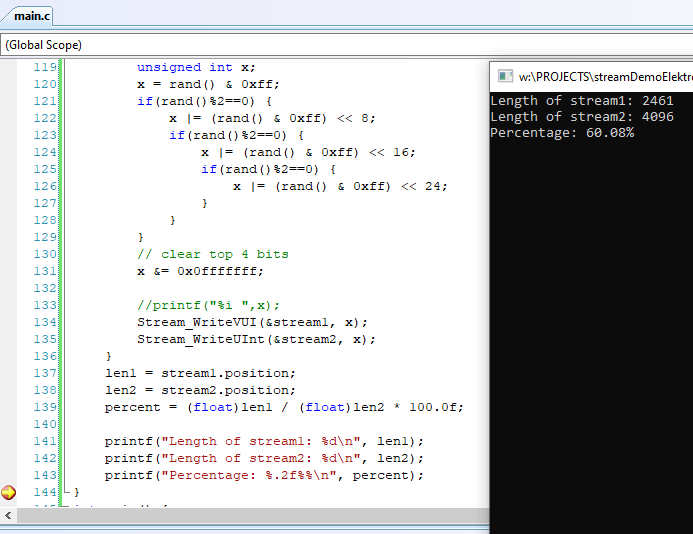This screenshot has height=534, width=693.
Task: Click printf 'Length of stream2' line 142
Action: [264, 458]
